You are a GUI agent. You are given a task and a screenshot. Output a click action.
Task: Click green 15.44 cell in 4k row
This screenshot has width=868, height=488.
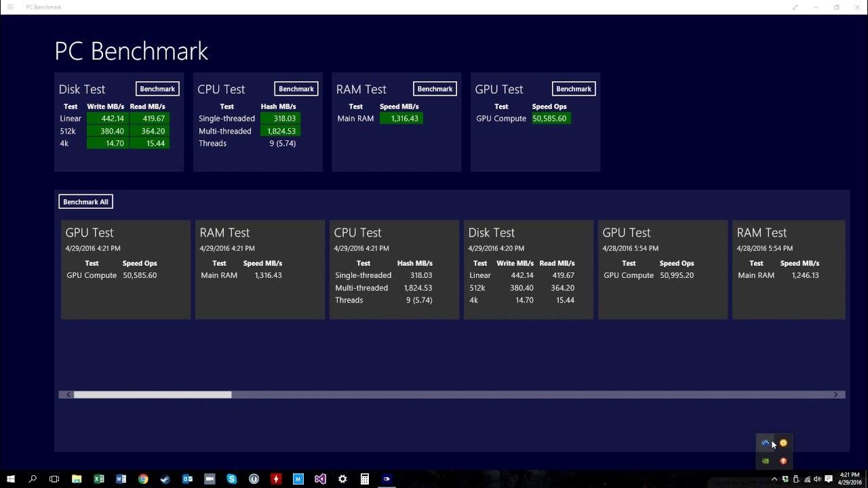click(x=149, y=143)
